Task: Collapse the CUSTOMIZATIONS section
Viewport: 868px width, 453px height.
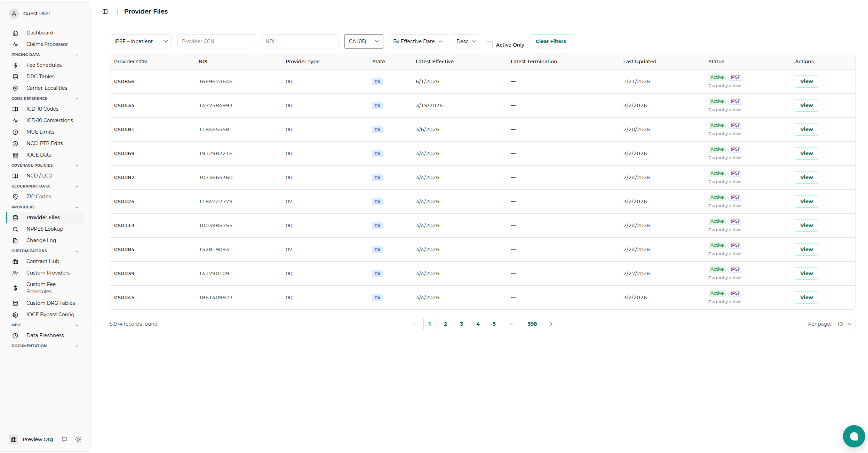Action: (77, 251)
